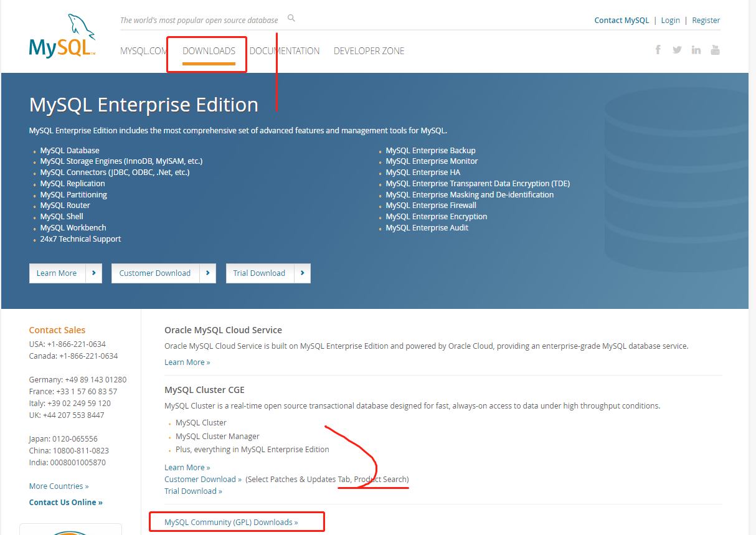Click MySQL Enterprise Transparent Data Encryption item
The image size is (756, 535).
(x=478, y=183)
